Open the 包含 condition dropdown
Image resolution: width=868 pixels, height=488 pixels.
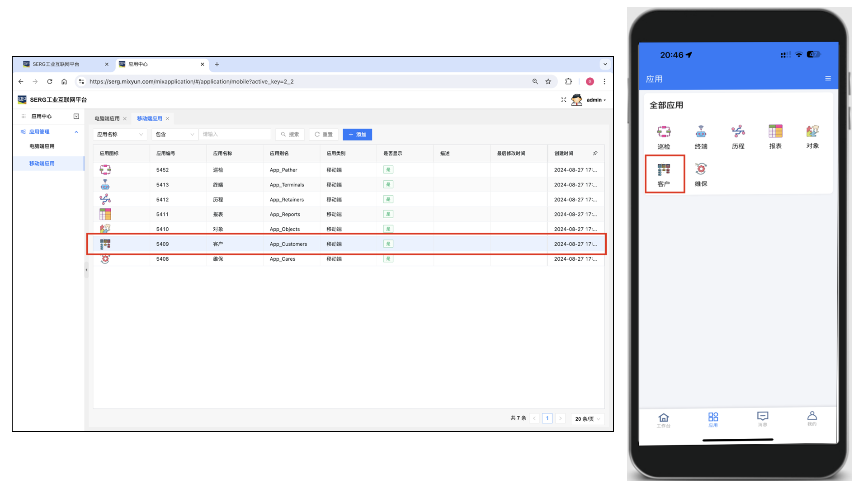pyautogui.click(x=175, y=134)
